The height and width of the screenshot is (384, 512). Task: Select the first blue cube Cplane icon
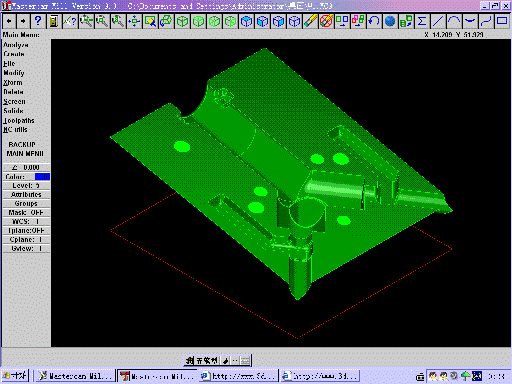[x=246, y=21]
